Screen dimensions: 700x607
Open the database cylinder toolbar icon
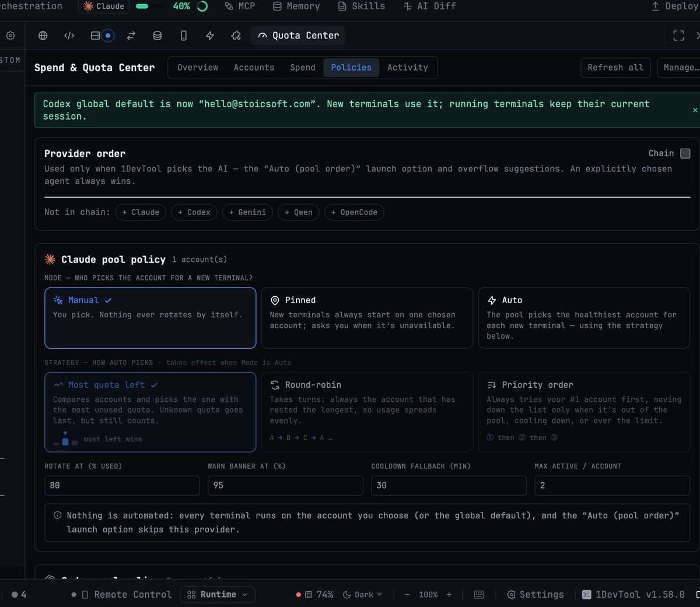click(x=157, y=36)
